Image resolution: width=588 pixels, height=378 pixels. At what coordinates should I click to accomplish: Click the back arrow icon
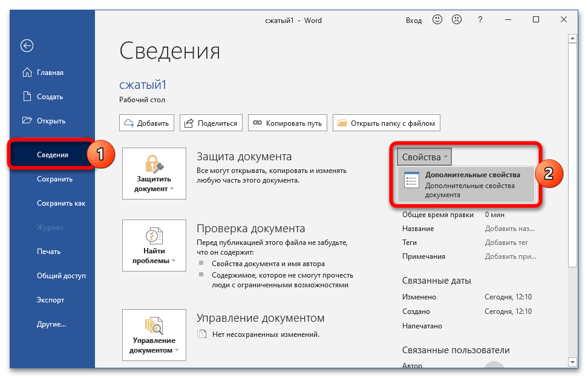coord(27,46)
